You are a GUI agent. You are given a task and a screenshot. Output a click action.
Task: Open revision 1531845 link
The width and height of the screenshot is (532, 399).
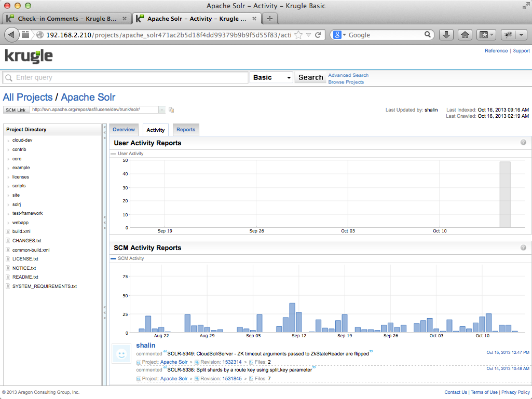[231, 379]
